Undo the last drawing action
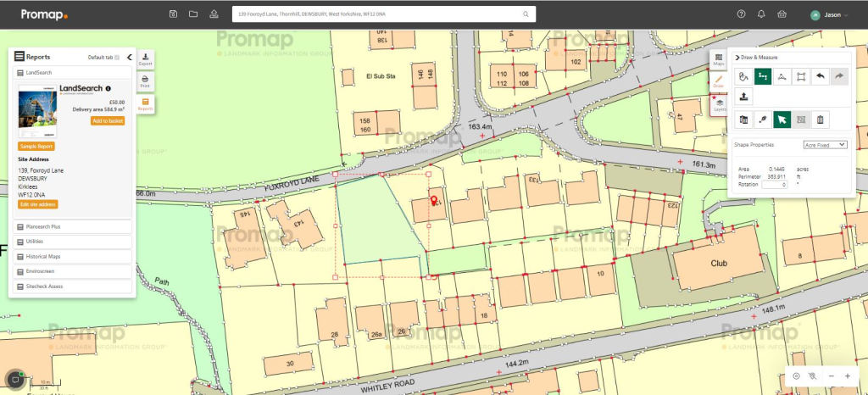Image resolution: width=868 pixels, height=395 pixels. click(820, 76)
